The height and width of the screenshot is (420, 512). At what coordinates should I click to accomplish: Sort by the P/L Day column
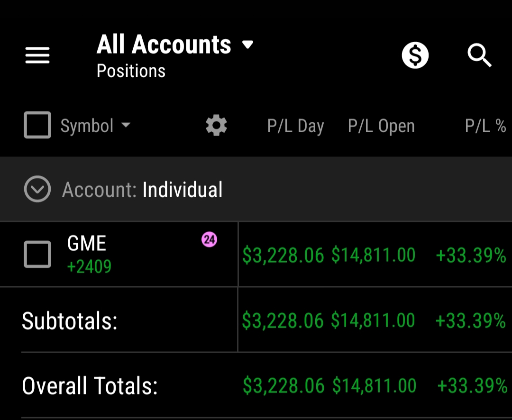click(x=295, y=126)
